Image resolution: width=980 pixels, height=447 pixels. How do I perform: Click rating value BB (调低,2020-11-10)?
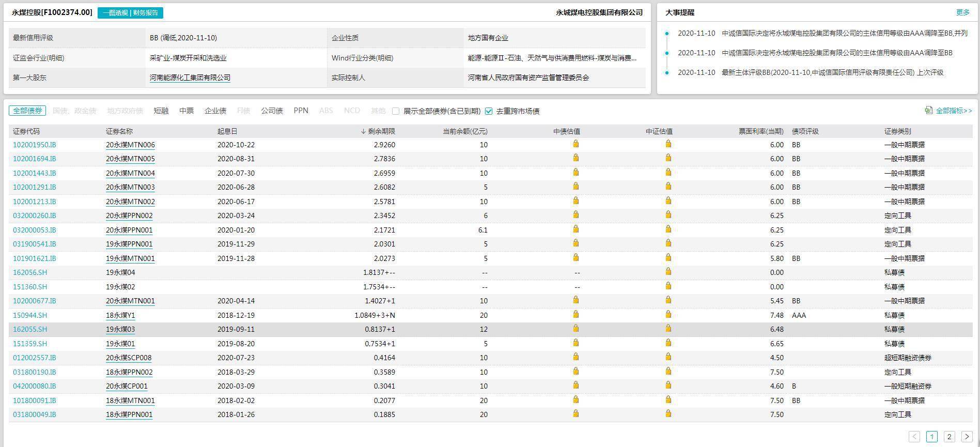183,38
